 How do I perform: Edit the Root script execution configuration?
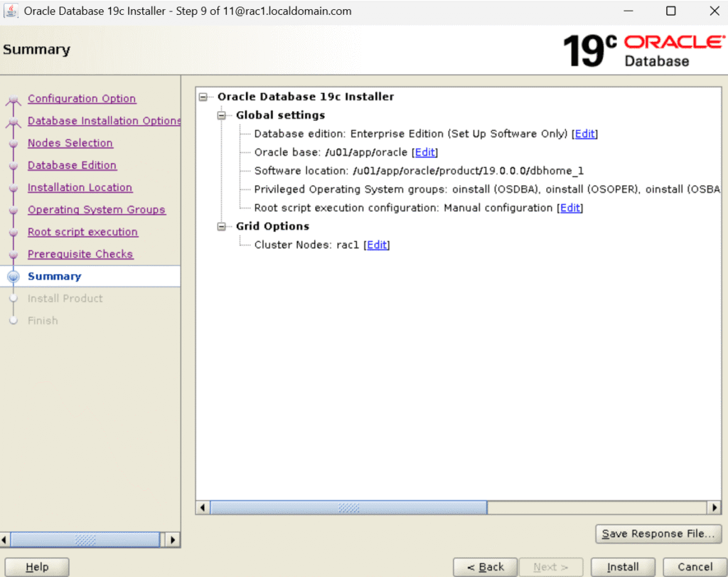coord(570,208)
